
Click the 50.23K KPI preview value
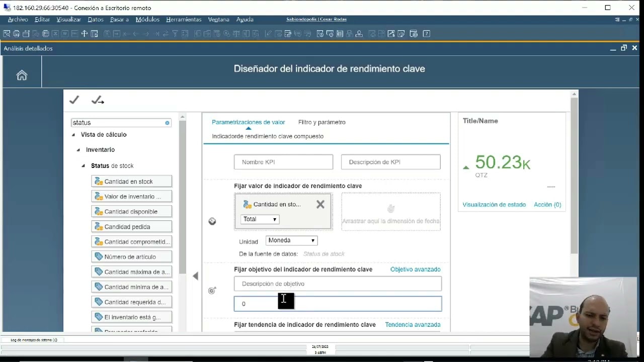tap(502, 162)
